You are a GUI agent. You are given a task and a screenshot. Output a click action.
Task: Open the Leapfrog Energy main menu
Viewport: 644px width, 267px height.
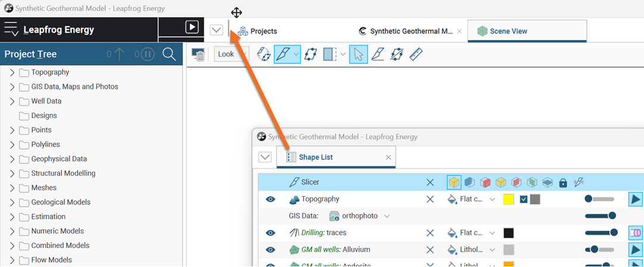[x=11, y=30]
